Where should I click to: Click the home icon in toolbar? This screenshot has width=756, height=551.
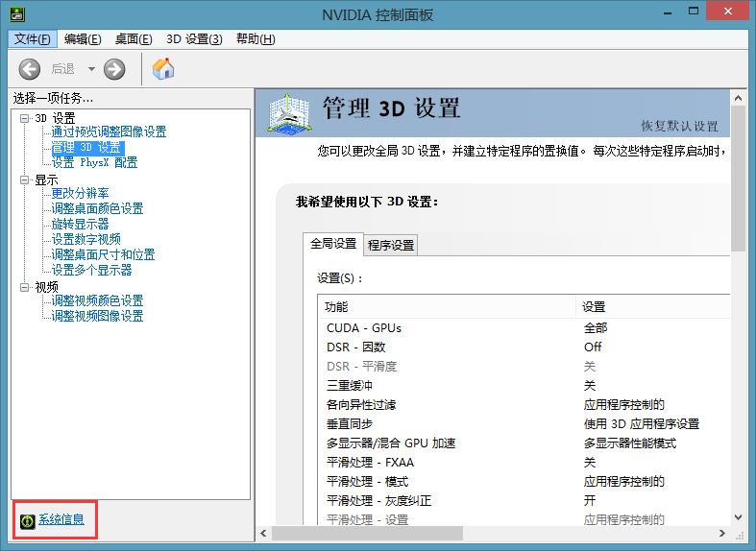pos(163,69)
